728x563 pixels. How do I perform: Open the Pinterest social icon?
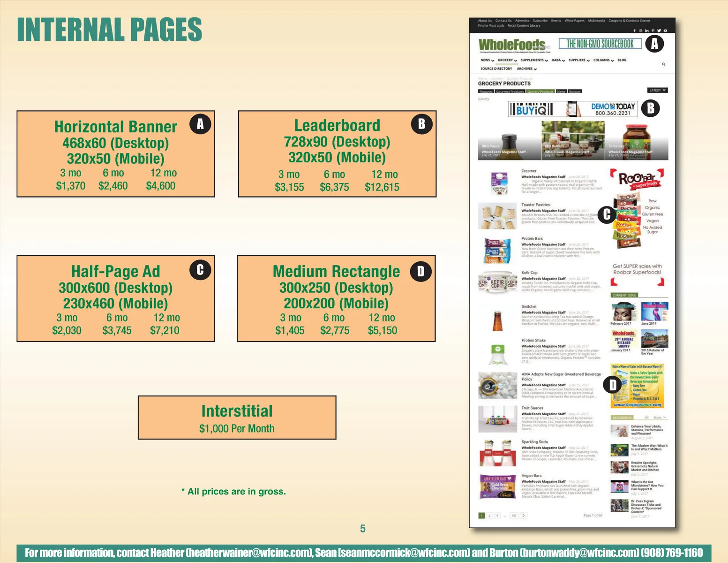pyautogui.click(x=653, y=30)
